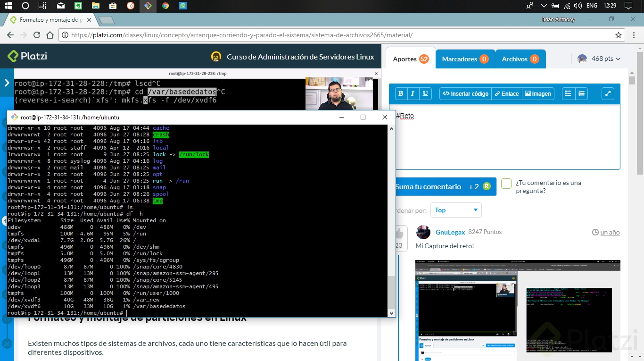Open File Explorer from the taskbar

[x=95, y=6]
